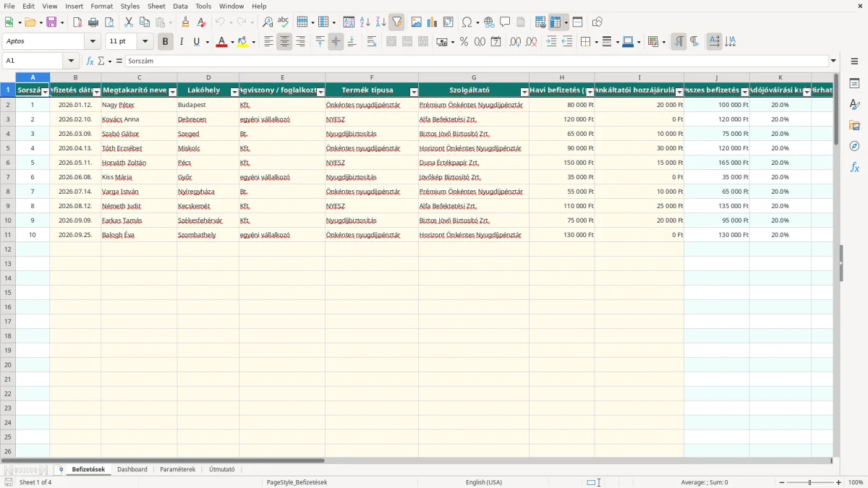Click the Format as Percent icon
This screenshot has width=868, height=488.
click(x=464, y=42)
